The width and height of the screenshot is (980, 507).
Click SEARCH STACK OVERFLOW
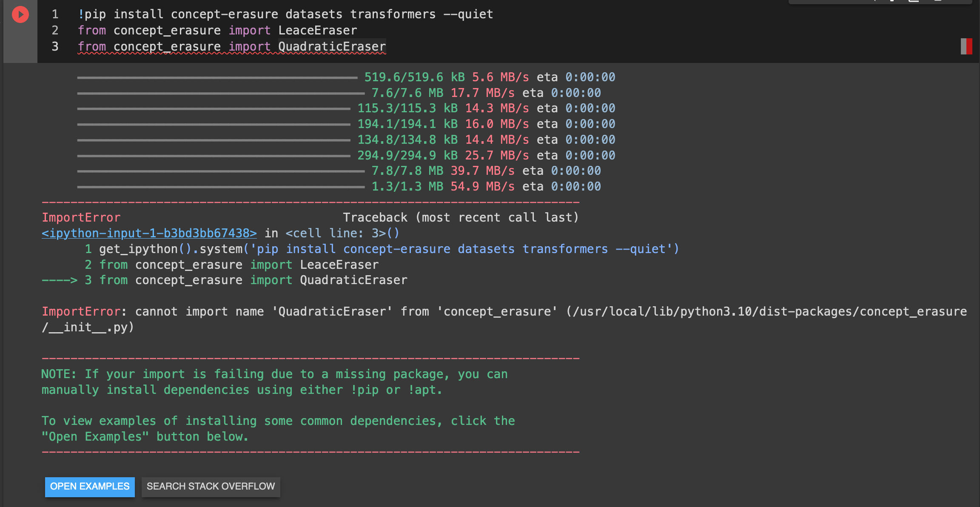point(211,487)
